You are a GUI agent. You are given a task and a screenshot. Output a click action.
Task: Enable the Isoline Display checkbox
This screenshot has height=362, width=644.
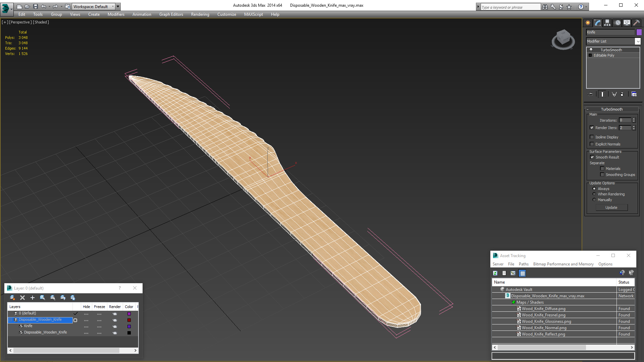pos(592,137)
